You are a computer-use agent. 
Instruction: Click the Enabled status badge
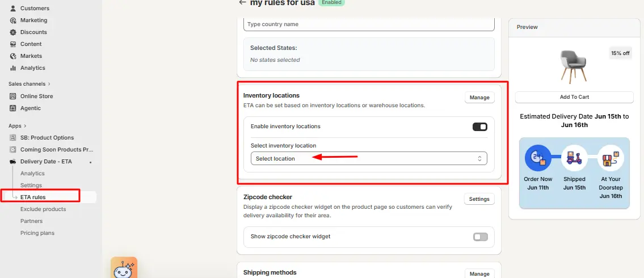(331, 2)
